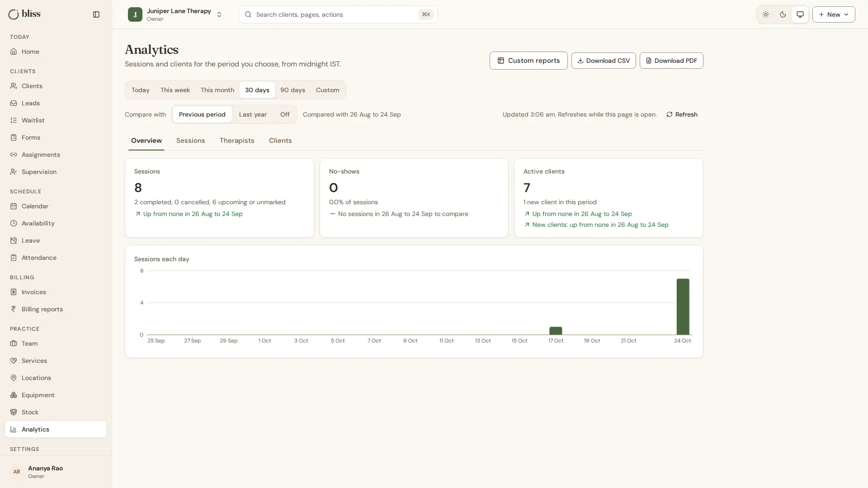Screen dimensions: 868x488
Task: Open Locations page
Action: click(56, 378)
